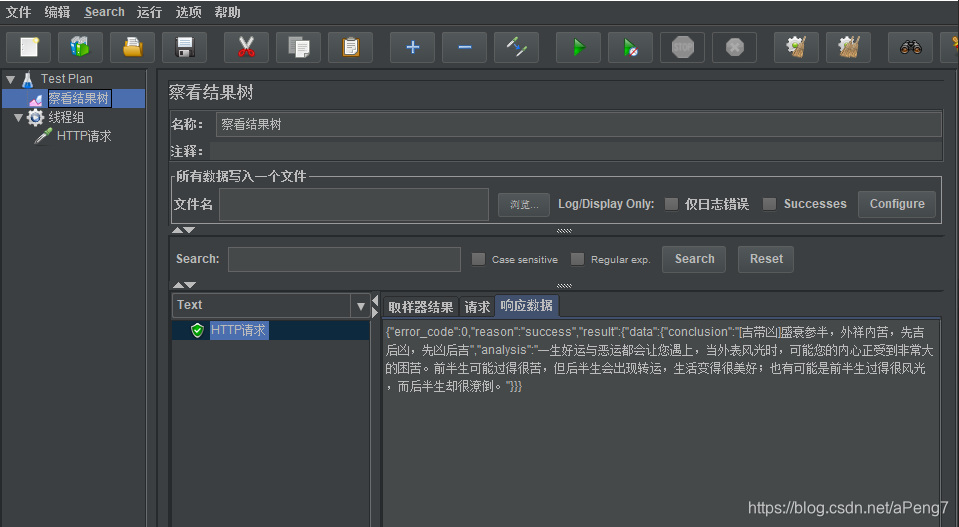This screenshot has width=959, height=527.
Task: Enable the Regular exp. checkbox
Action: (x=577, y=259)
